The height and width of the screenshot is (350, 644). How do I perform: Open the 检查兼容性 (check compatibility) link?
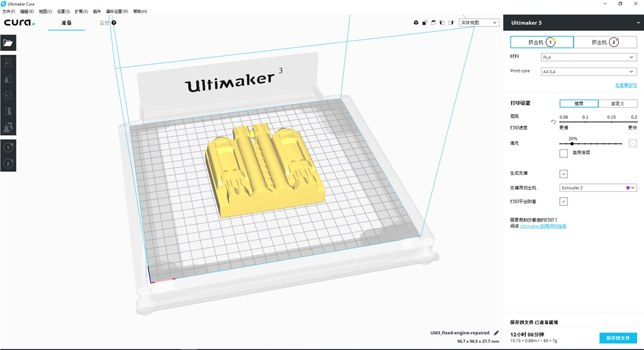coord(626,85)
